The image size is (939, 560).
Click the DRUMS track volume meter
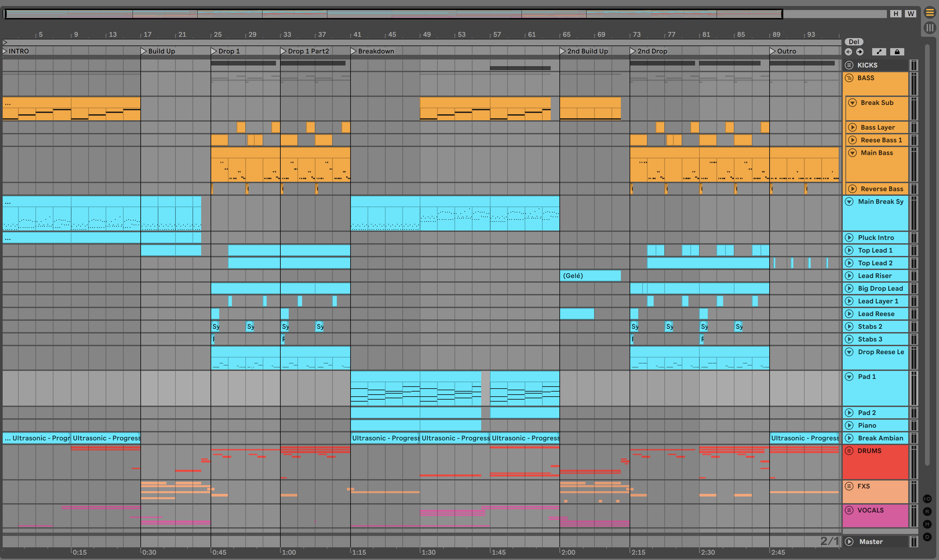click(914, 462)
